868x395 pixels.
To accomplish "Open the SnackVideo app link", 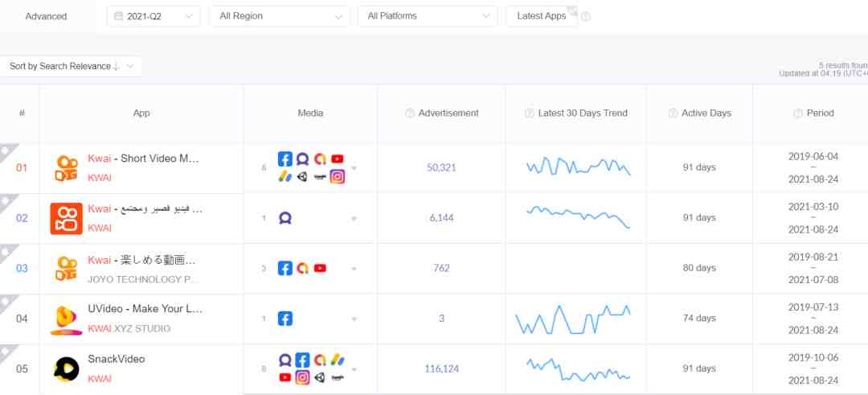I will 117,359.
